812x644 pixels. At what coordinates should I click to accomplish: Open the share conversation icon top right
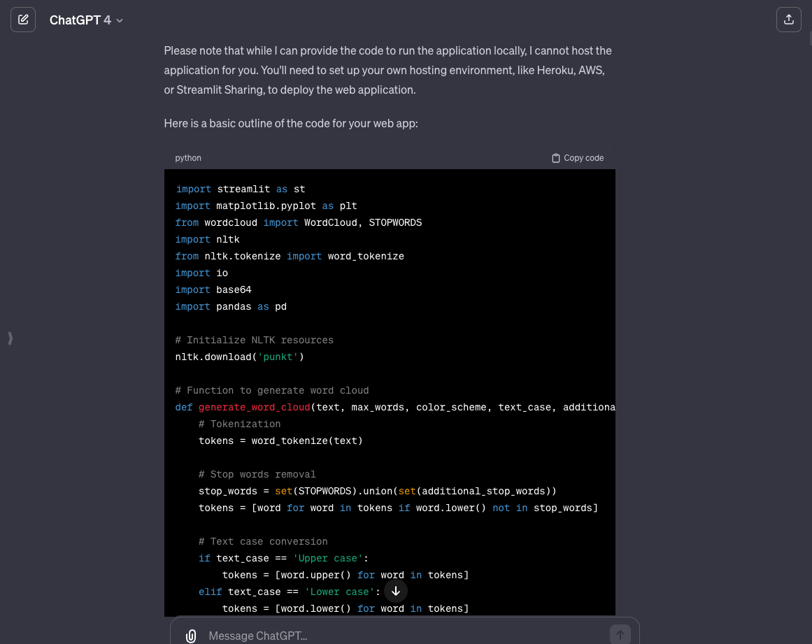click(789, 20)
